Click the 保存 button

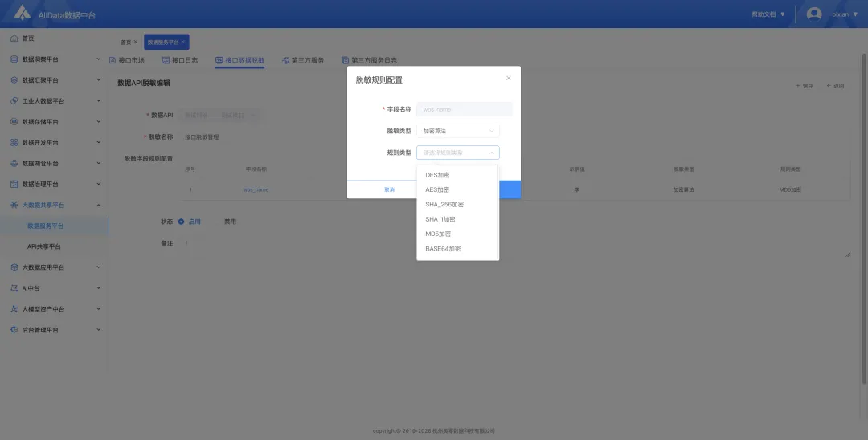coord(805,86)
